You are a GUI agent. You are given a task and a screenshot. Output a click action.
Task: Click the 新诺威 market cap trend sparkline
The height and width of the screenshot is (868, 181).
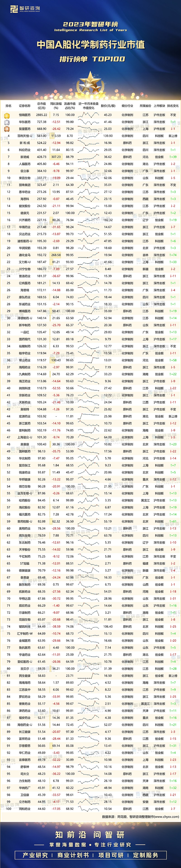[x=88, y=157]
